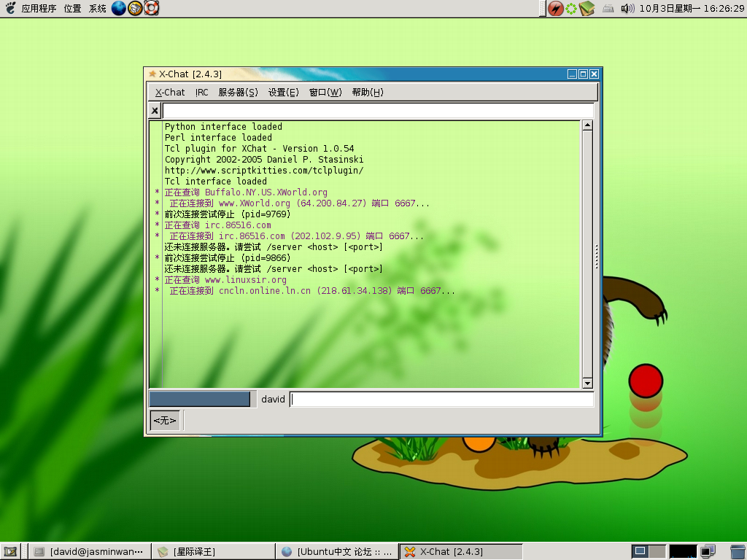Click the topic entry field
Screen dimensions: 747x560
(379, 111)
